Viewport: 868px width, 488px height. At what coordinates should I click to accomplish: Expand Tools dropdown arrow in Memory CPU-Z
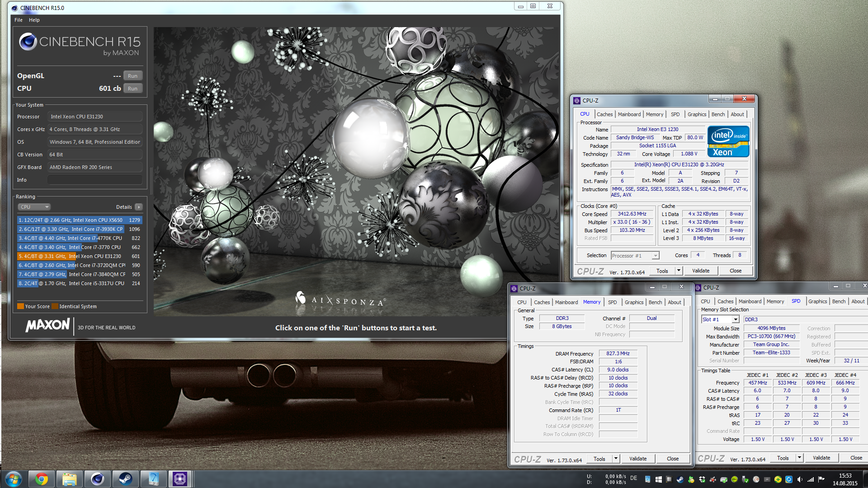616,459
